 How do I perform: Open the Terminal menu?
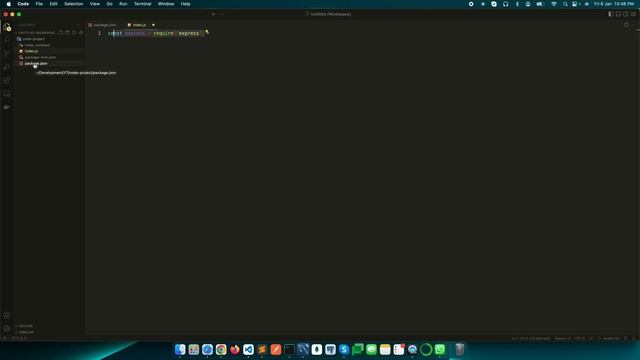click(x=142, y=4)
